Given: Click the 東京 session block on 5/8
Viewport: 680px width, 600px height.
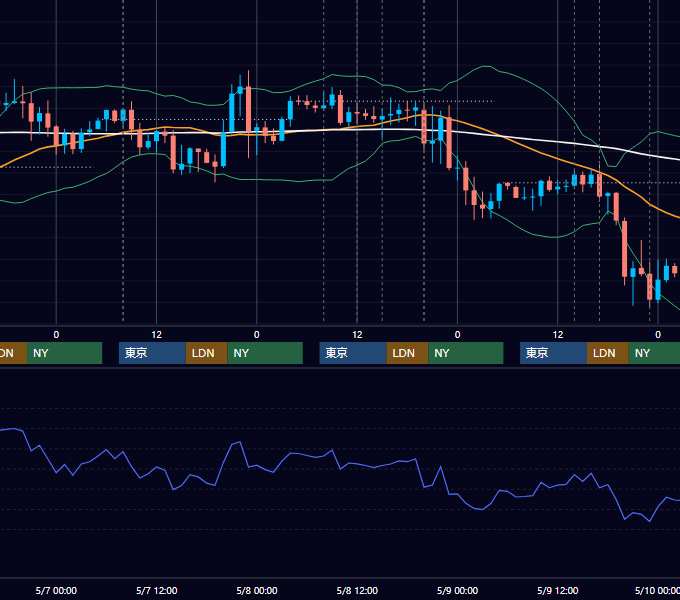Looking at the screenshot, I should click(x=353, y=353).
